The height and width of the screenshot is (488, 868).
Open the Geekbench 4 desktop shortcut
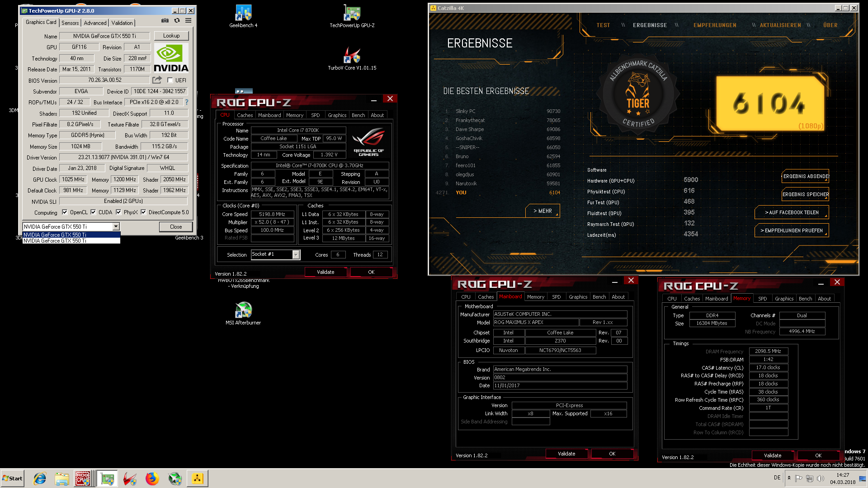pos(243,17)
